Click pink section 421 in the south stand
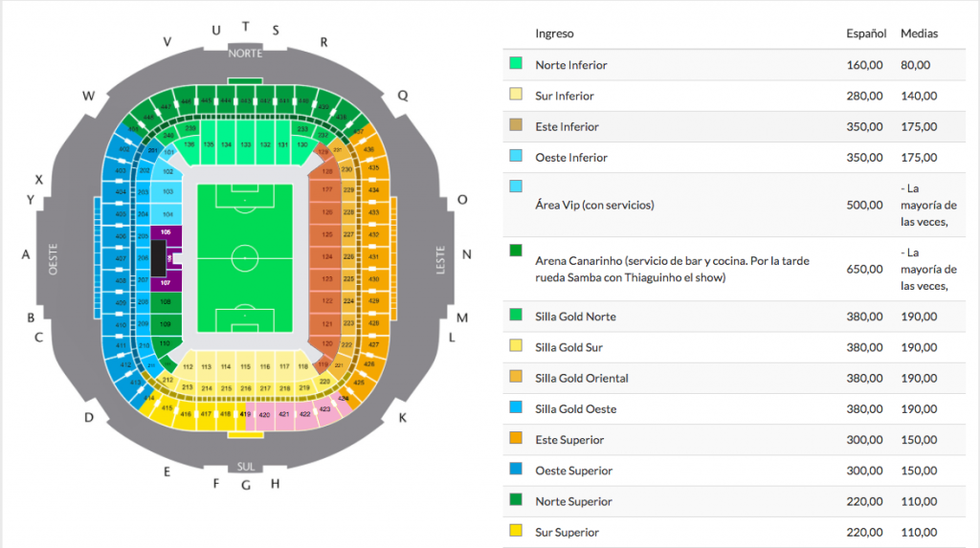This screenshot has width=980, height=548. pos(284,415)
